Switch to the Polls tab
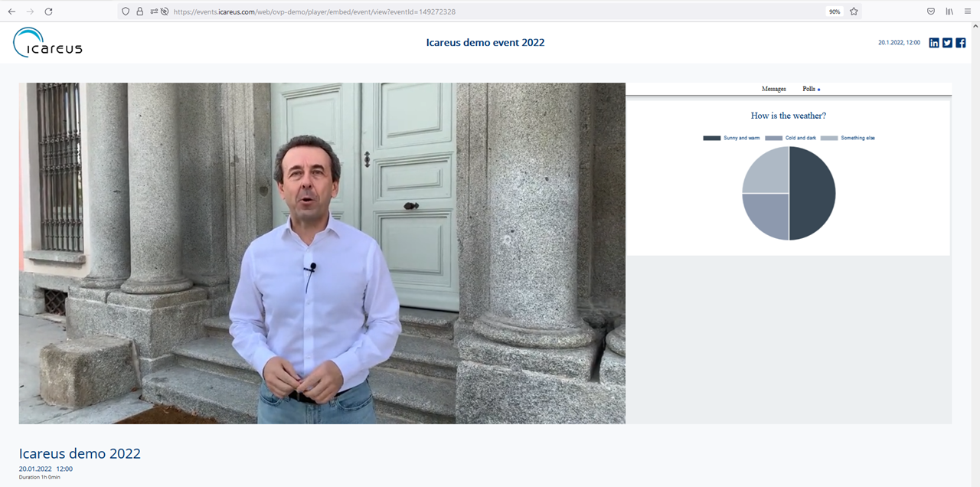Viewport: 980px width, 487px height. pos(809,89)
